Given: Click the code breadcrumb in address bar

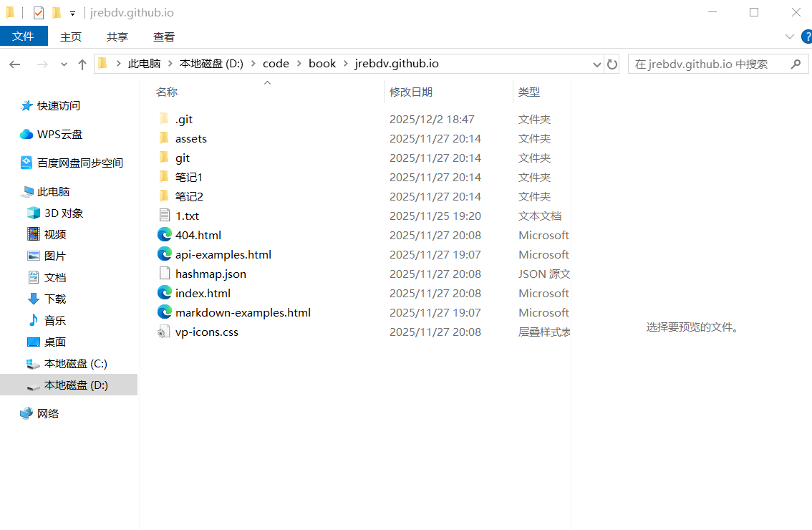Looking at the screenshot, I should click(x=276, y=64).
